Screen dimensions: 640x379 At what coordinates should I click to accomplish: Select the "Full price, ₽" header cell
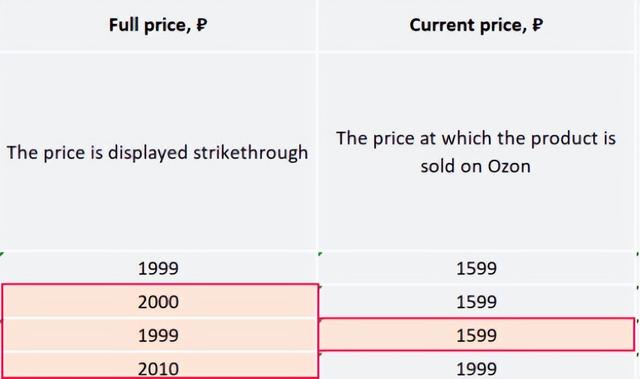(158, 25)
